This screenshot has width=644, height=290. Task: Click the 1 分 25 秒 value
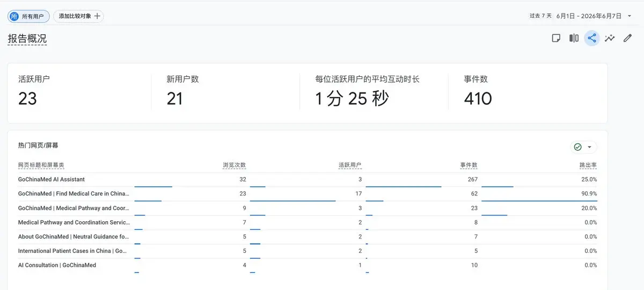352,98
